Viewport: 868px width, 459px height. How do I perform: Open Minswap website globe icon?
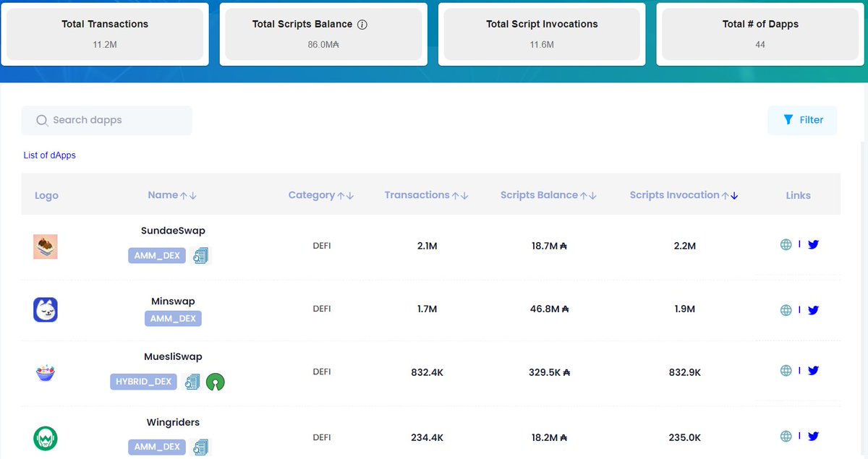pyautogui.click(x=786, y=310)
